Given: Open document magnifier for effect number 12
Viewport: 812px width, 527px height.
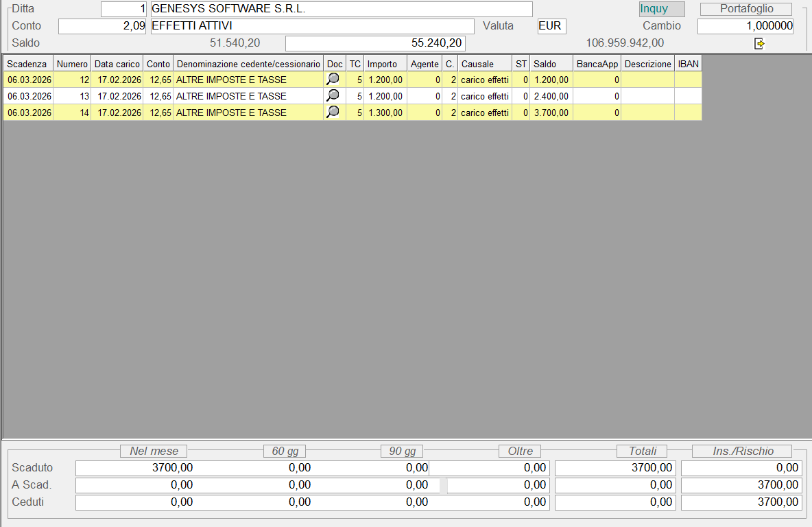Looking at the screenshot, I should point(333,80).
